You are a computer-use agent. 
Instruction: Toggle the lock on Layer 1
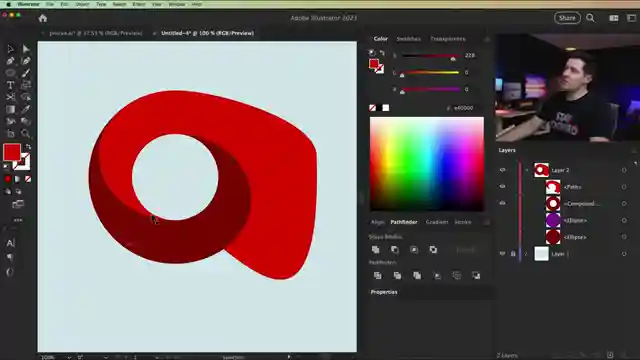[x=513, y=253]
